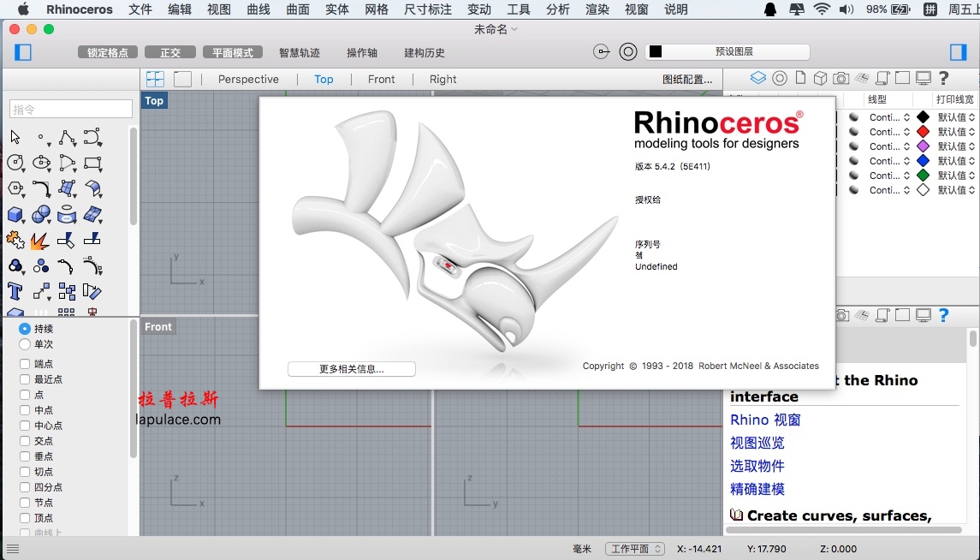Click the box object-properties panel icon
This screenshot has width=980, height=560.
821,78
